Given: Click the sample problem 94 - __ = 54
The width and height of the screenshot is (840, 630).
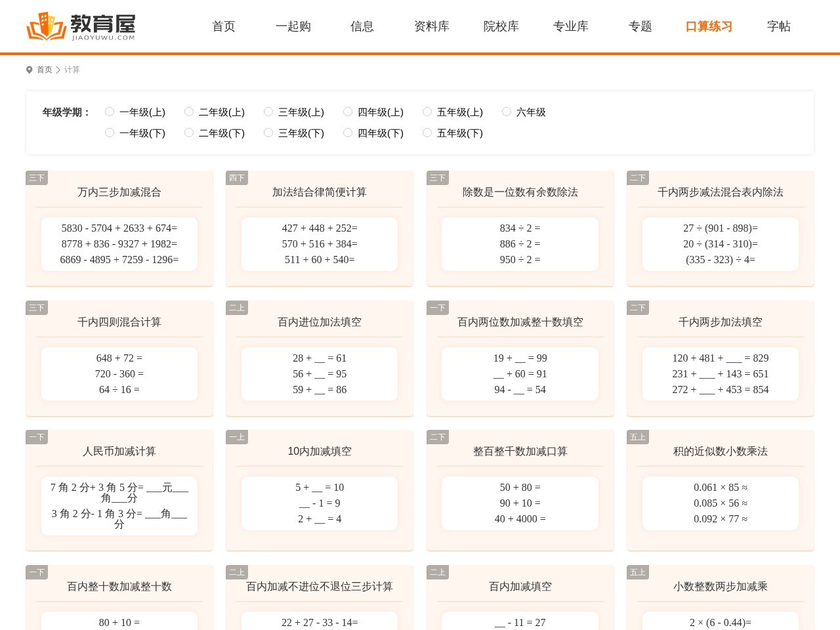Looking at the screenshot, I should pos(520,390).
